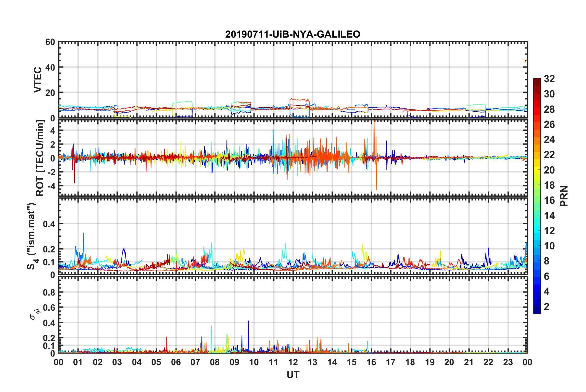586x392 pixels.
Task: Select the "0.4" tick on S4 axis
Action: tap(49, 224)
